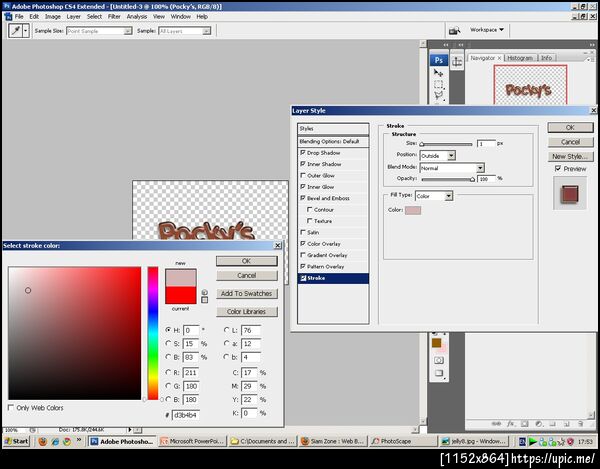Click Color Libraries button
The height and width of the screenshot is (469, 600).
[246, 311]
